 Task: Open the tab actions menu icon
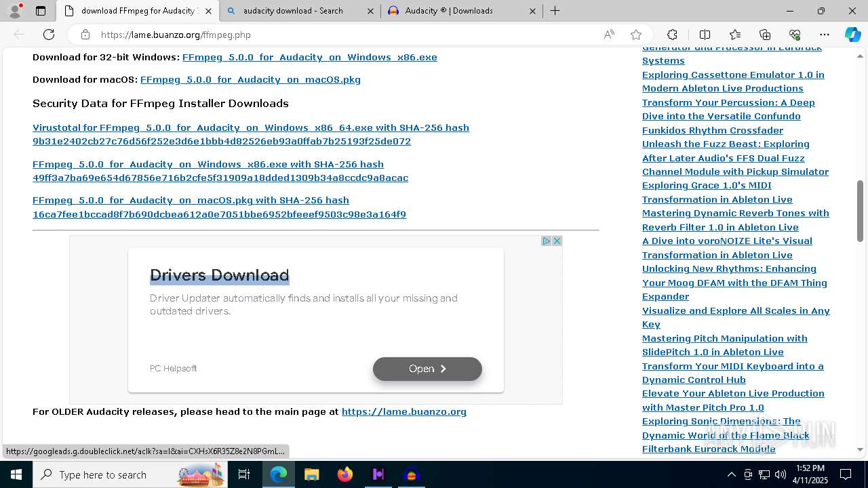pos(41,11)
